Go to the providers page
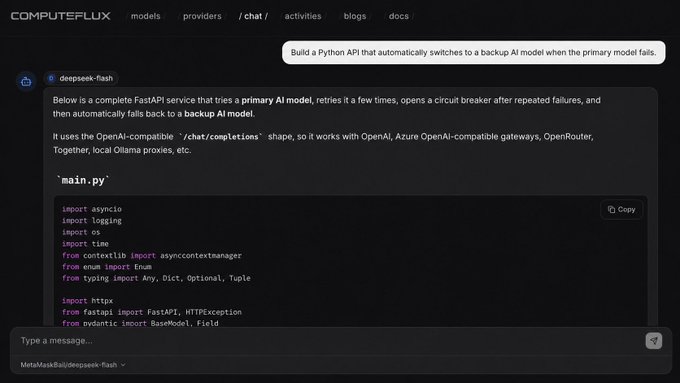680x383 pixels. (x=202, y=16)
